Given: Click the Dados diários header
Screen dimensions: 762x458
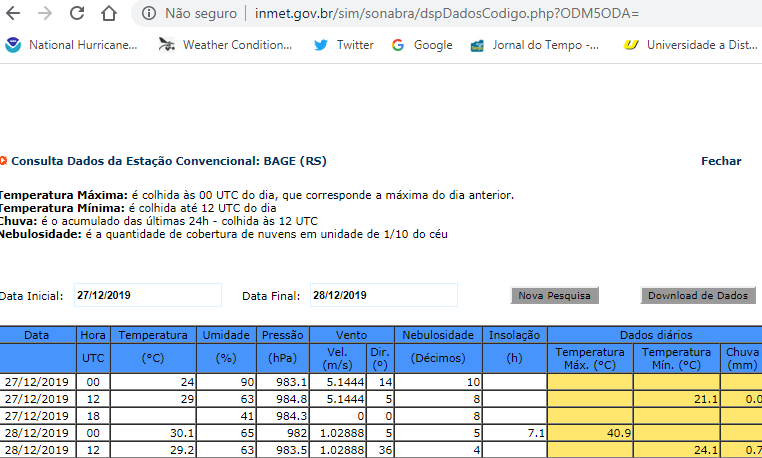Looking at the screenshot, I should coord(656,335).
